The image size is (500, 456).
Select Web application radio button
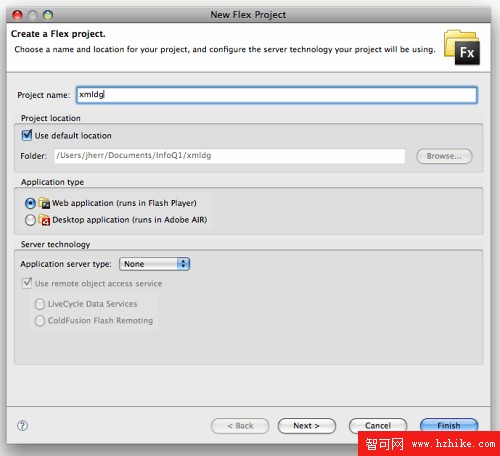click(30, 203)
